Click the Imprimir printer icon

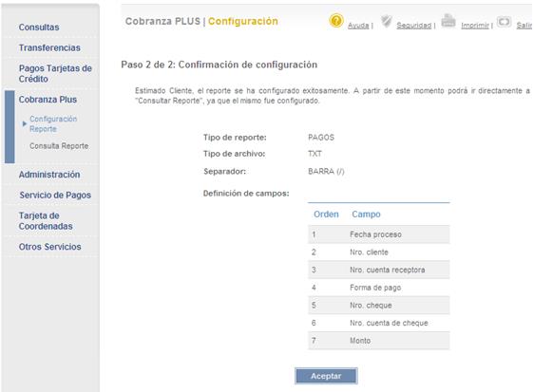tap(448, 21)
